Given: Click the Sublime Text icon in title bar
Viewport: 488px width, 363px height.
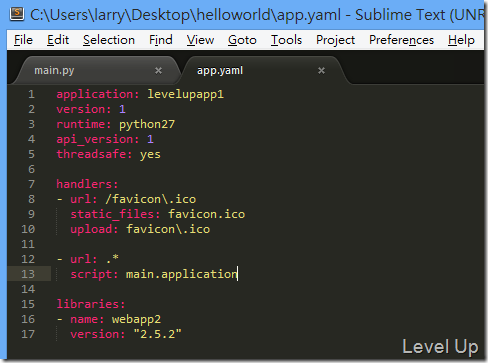Looking at the screenshot, I should point(17,14).
